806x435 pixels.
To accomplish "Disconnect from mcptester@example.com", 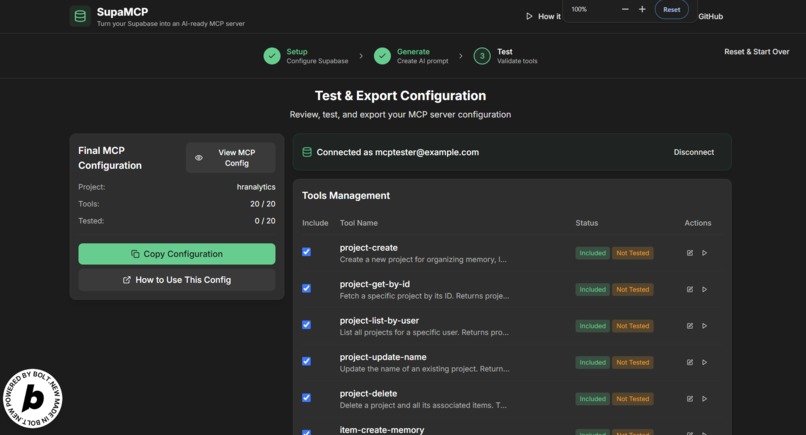I will pos(693,152).
